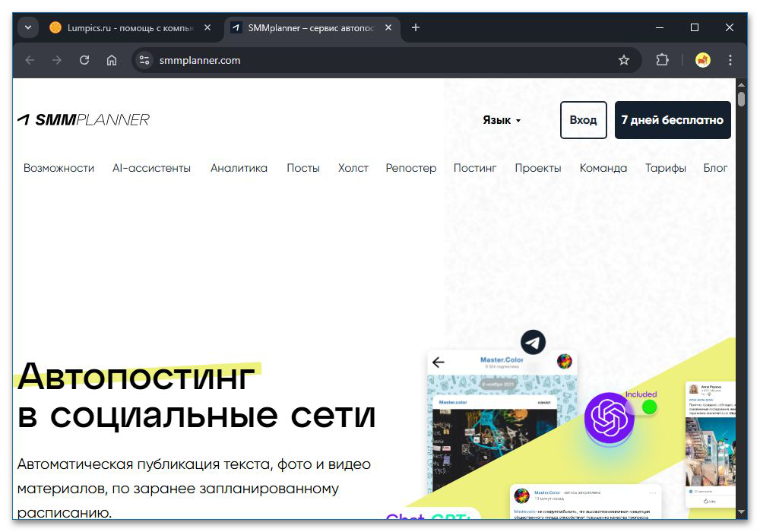Reload the current page
760x532 pixels.
[x=84, y=60]
